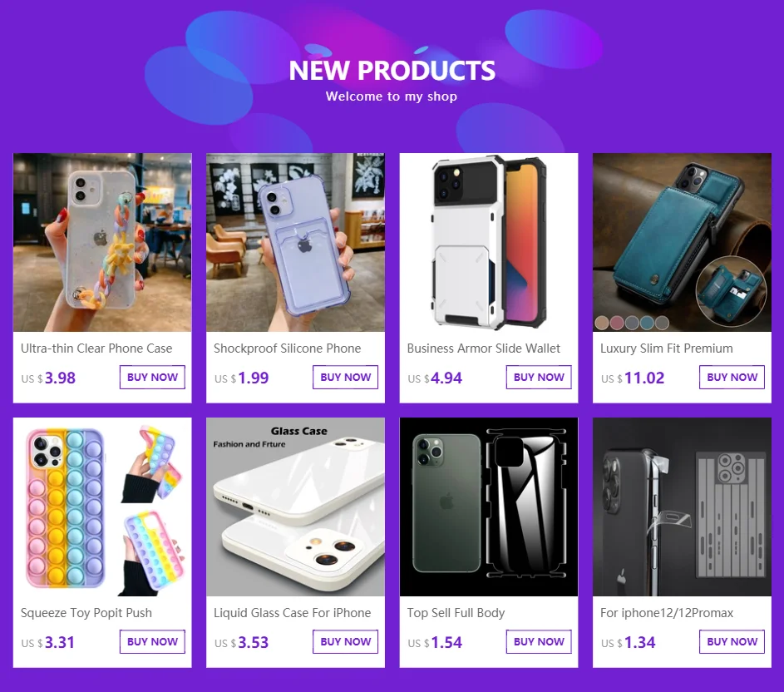Click BUY NOW for Squeeze Toy Popit Push

(x=152, y=641)
